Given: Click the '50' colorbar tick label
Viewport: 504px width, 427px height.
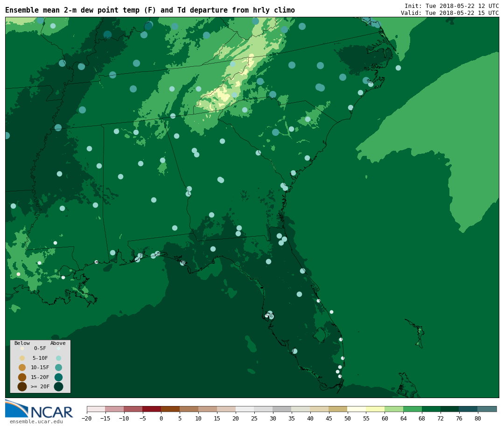Looking at the screenshot, I should (x=348, y=418).
